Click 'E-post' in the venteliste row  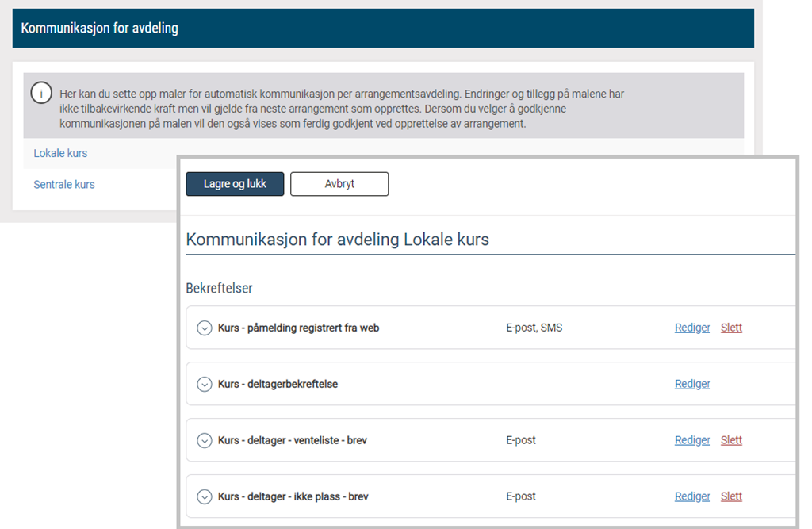coord(521,440)
